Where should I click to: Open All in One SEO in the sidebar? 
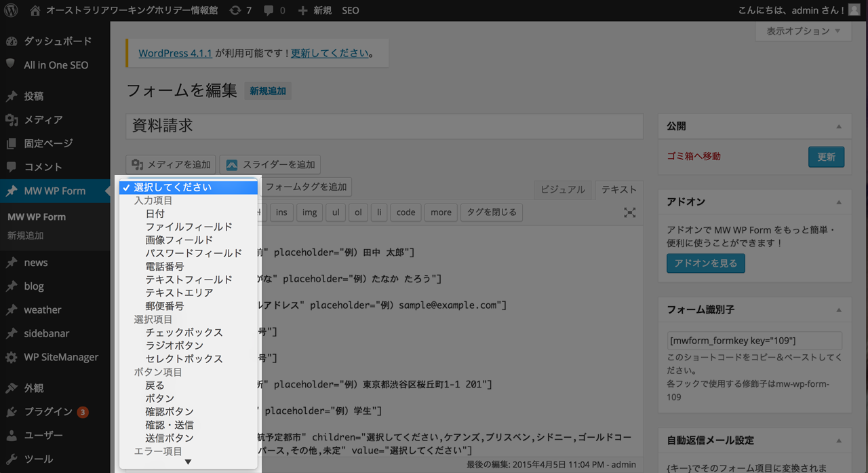55,64
